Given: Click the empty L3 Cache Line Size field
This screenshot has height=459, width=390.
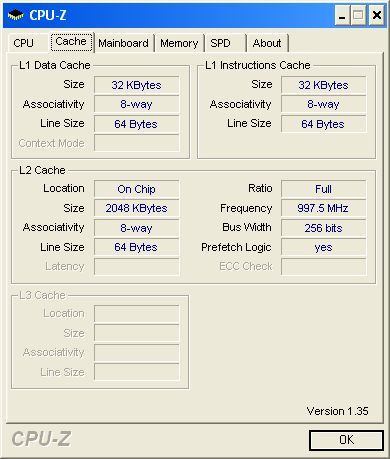Looking at the screenshot, I should [137, 372].
